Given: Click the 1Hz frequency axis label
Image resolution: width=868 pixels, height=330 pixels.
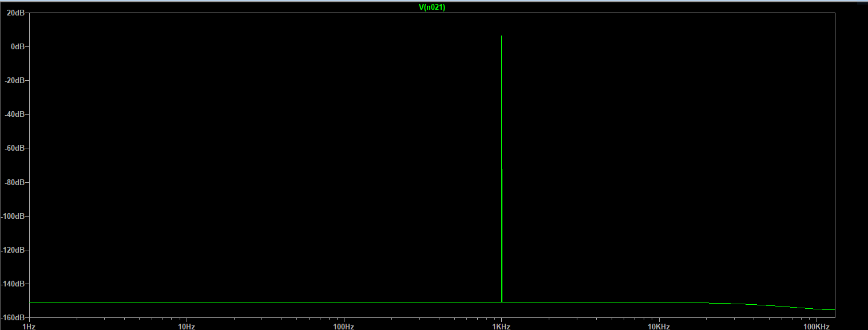Looking at the screenshot, I should click(x=29, y=326).
